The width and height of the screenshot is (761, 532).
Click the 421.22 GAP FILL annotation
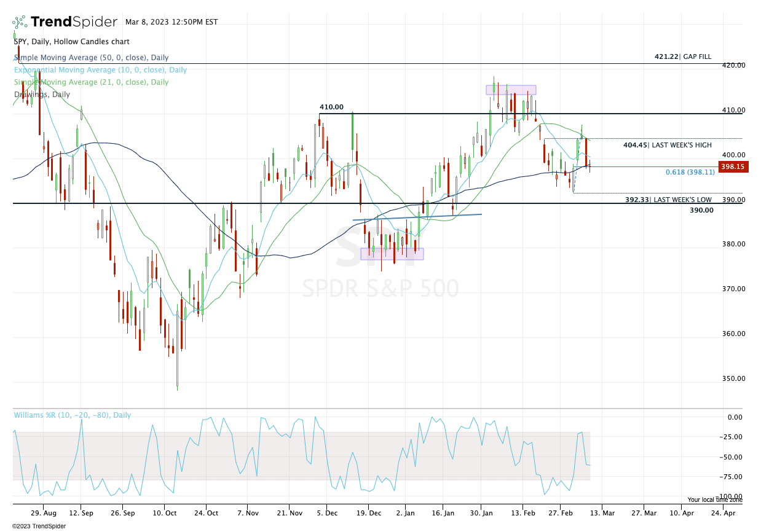pos(682,57)
